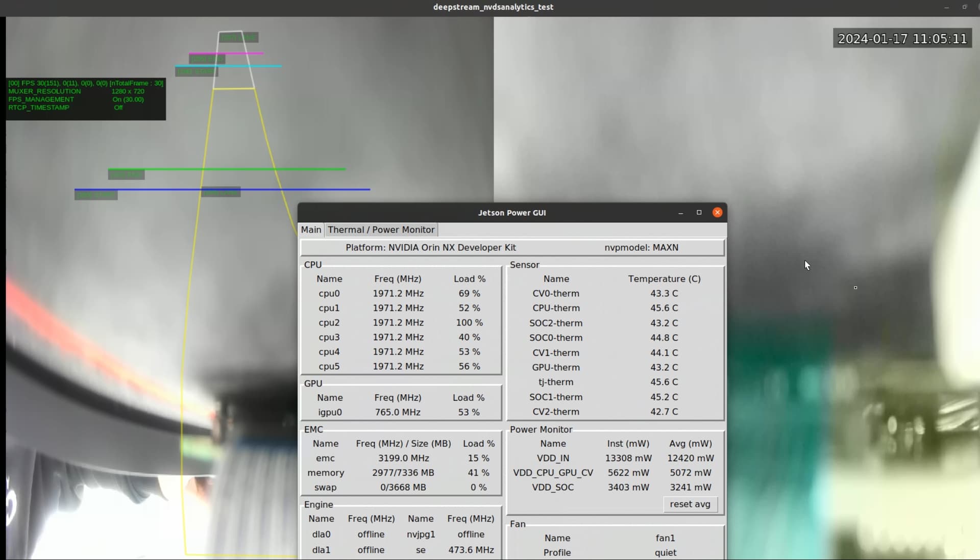980x560 pixels.
Task: Select the Platform: NVIDIA Orin NX label
Action: (x=430, y=247)
